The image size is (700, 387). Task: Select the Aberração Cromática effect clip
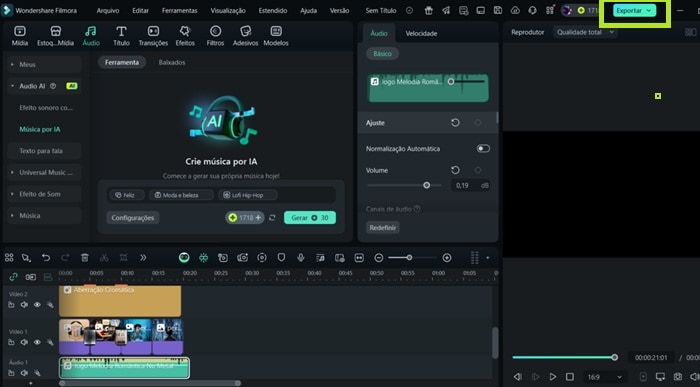click(120, 301)
